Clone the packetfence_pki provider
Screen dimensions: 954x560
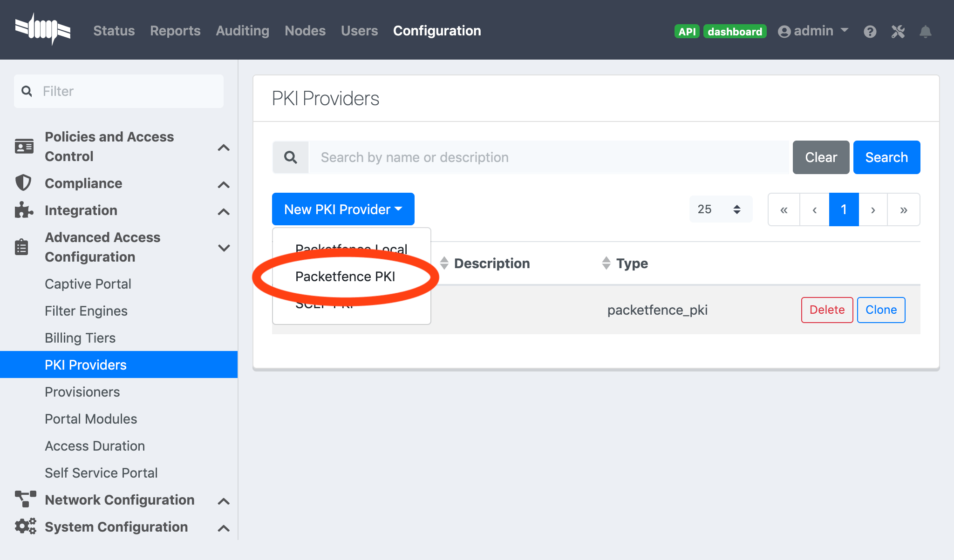[x=880, y=310]
